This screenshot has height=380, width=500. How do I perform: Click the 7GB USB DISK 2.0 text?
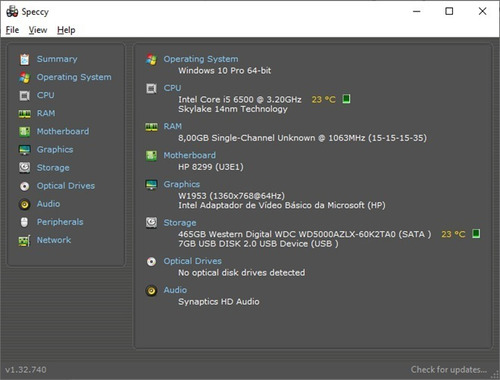[258, 244]
